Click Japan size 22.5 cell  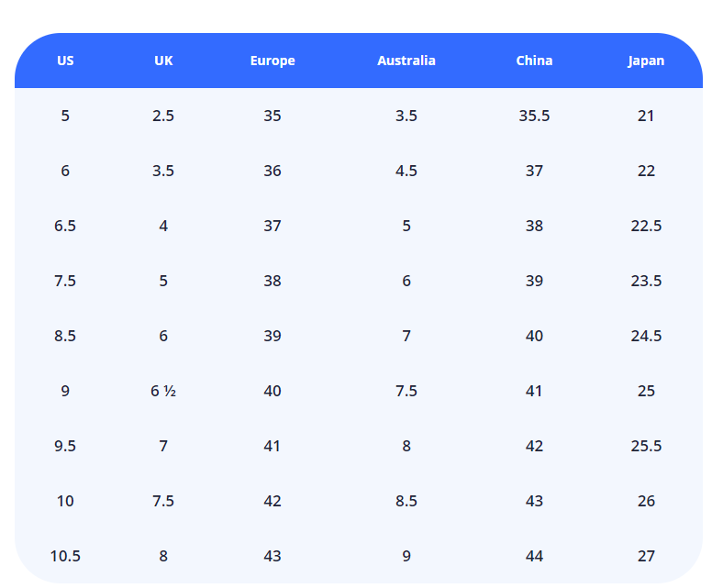(x=646, y=226)
